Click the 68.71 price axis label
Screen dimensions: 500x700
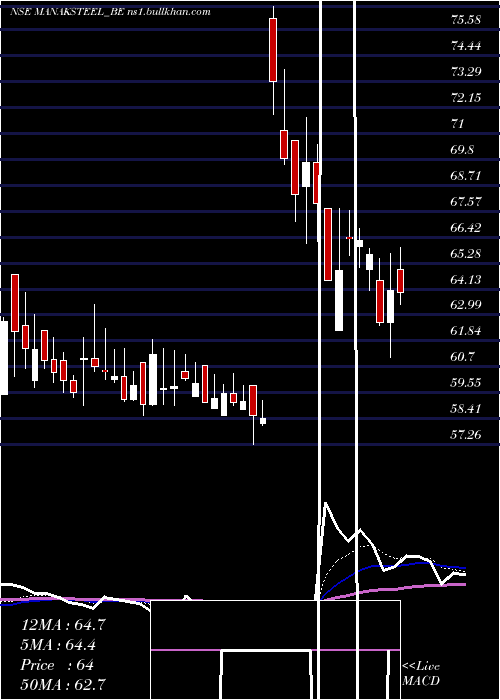coord(466,175)
